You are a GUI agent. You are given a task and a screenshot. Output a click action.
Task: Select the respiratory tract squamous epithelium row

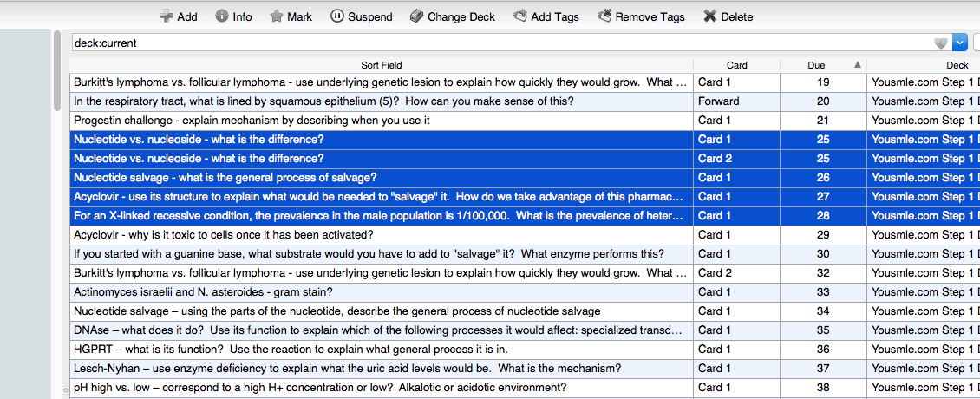[525, 101]
